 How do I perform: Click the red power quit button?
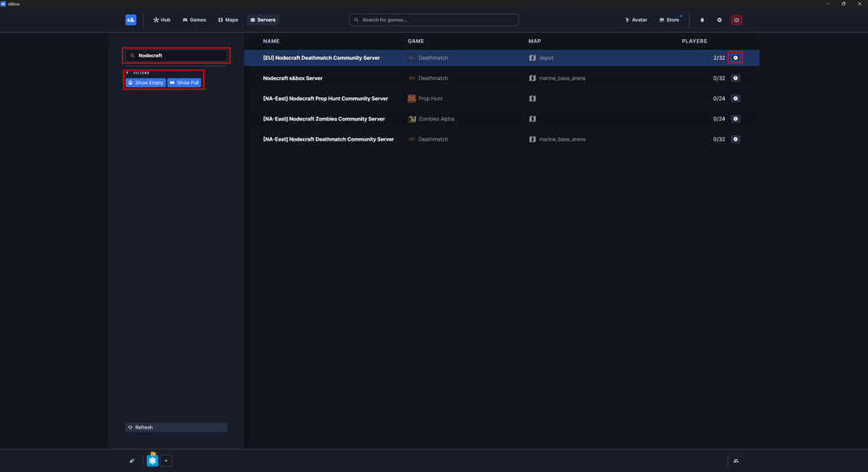pos(736,20)
